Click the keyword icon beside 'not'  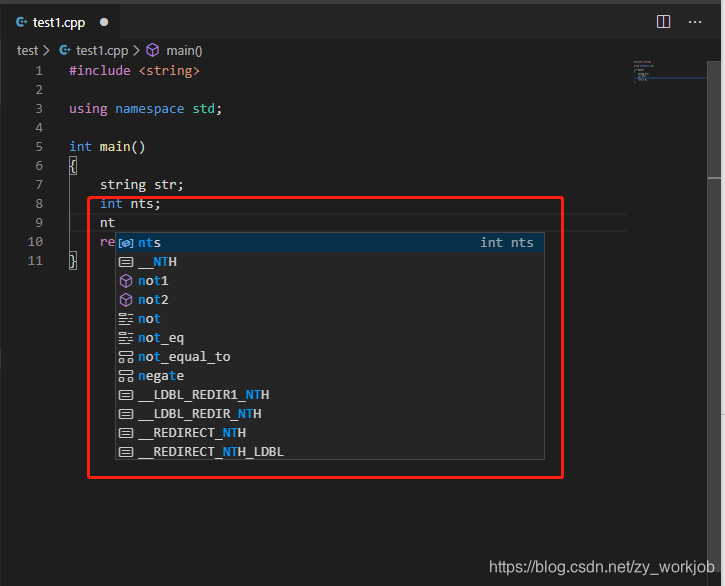coord(126,319)
